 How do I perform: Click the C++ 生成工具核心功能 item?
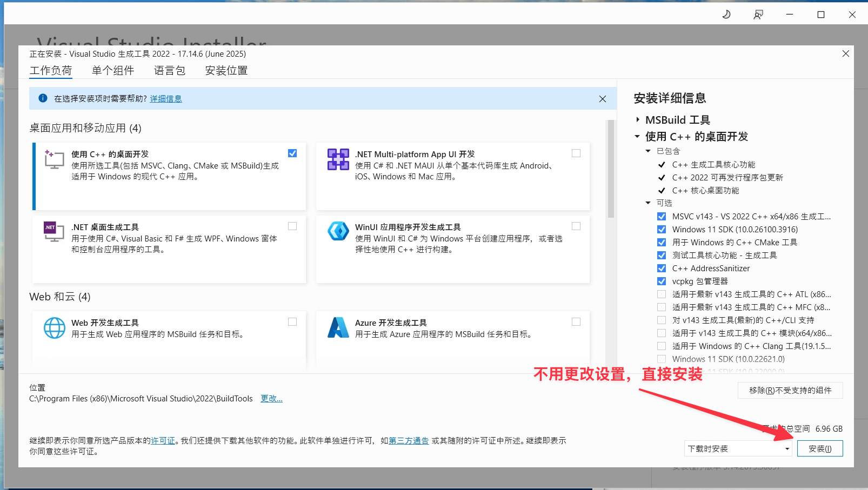(x=713, y=164)
